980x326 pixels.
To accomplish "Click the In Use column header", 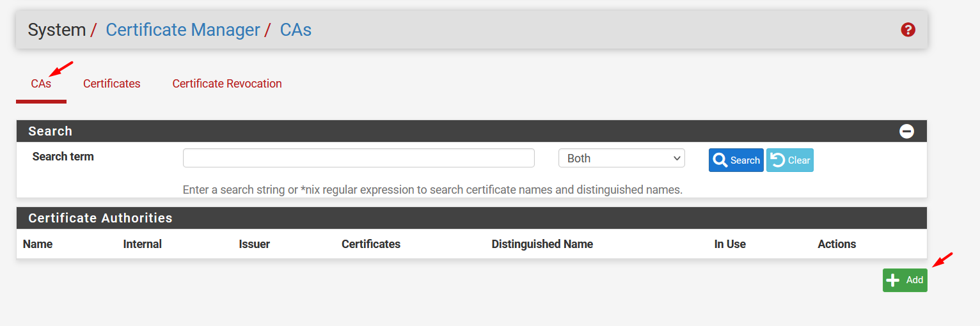I will pos(730,244).
